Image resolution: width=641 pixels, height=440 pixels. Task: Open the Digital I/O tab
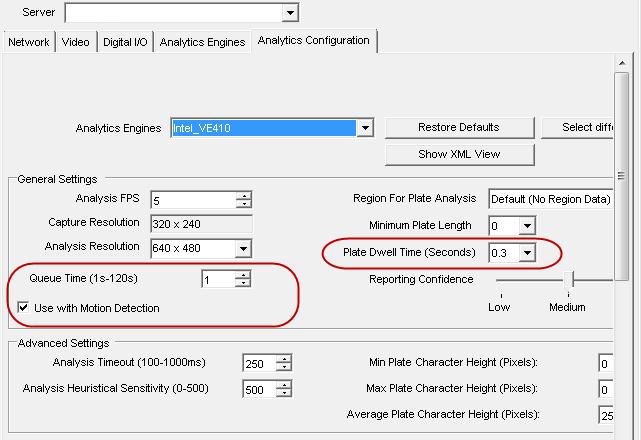click(125, 42)
